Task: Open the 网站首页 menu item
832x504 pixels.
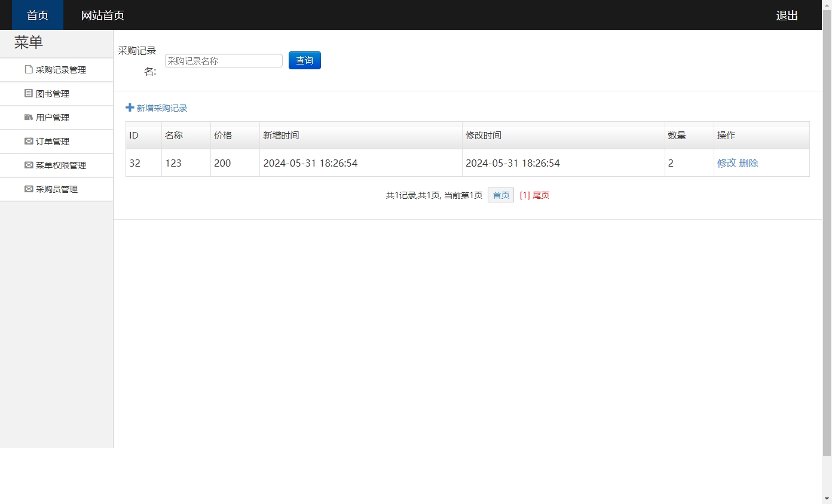Action: [x=101, y=16]
